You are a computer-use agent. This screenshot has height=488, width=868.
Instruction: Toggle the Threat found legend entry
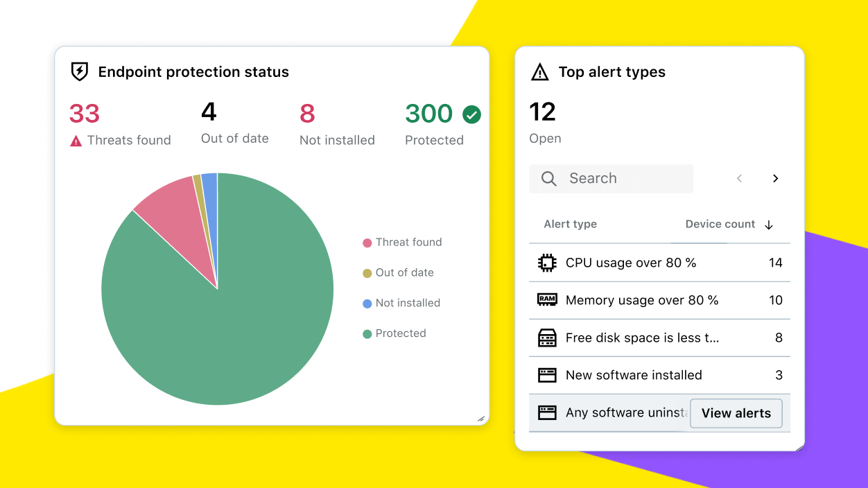[x=402, y=242]
